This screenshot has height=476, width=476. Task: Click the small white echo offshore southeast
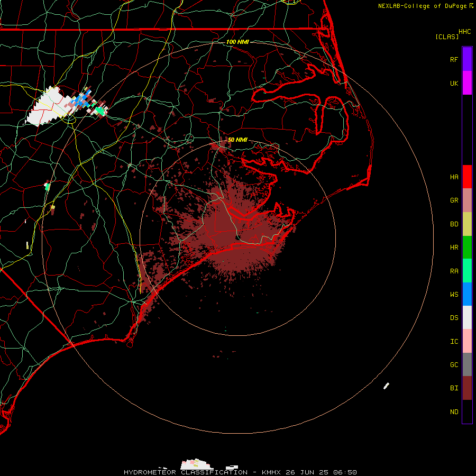click(386, 386)
